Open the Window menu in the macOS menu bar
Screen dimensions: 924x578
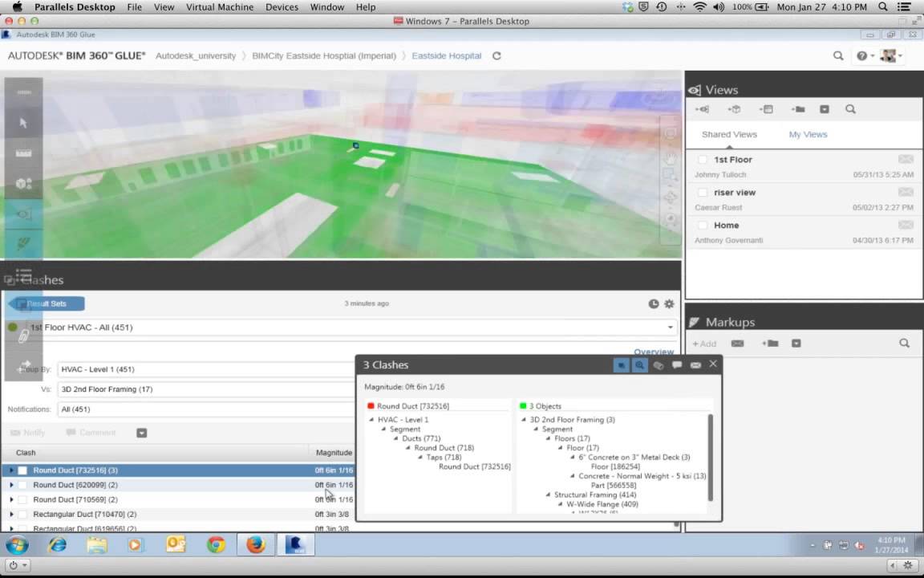coord(326,6)
